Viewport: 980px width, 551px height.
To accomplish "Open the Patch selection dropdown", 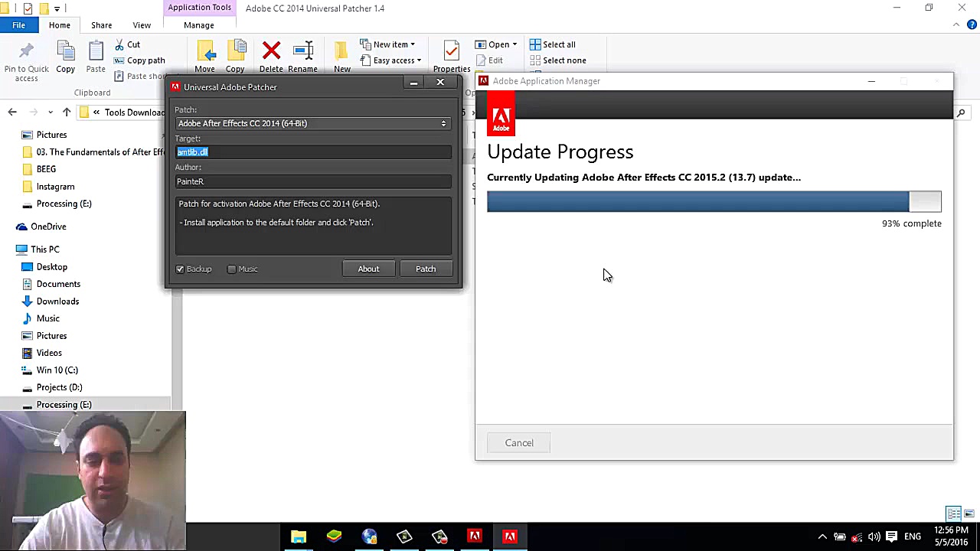I will 313,123.
